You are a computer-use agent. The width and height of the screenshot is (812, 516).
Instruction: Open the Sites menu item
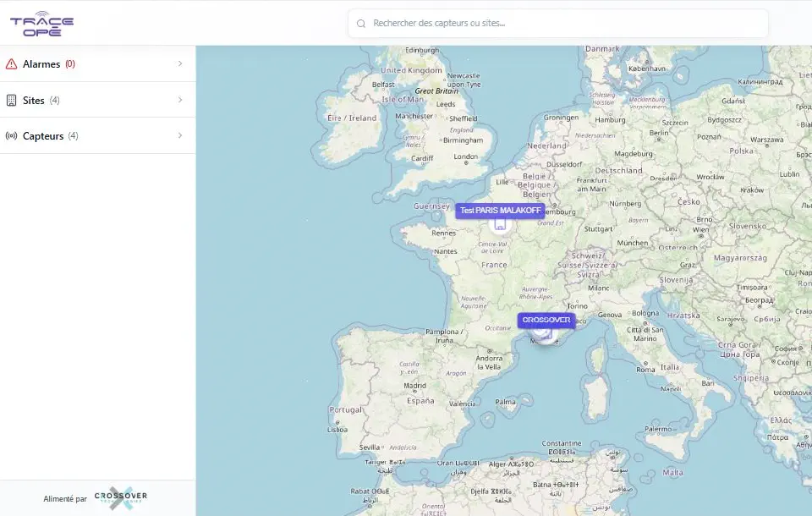click(x=34, y=101)
